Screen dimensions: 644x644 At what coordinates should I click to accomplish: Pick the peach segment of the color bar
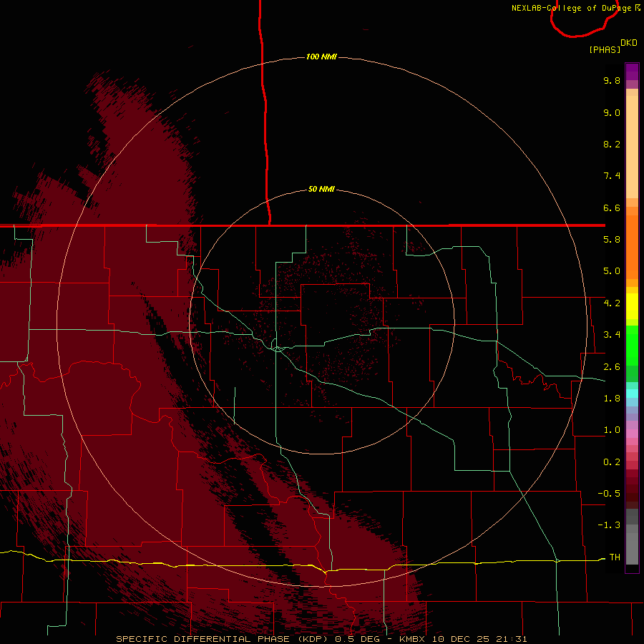(x=632, y=148)
